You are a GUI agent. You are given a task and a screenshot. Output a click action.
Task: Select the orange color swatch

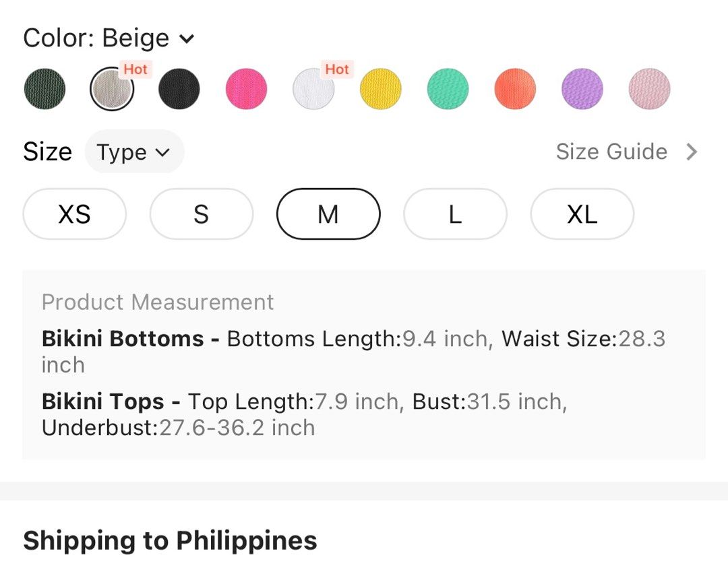pyautogui.click(x=515, y=89)
